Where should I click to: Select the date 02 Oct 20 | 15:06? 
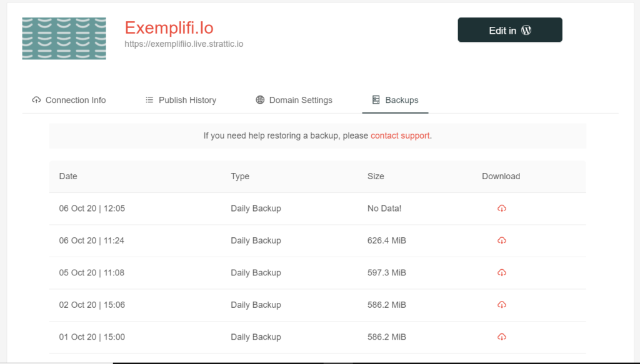[x=92, y=305]
